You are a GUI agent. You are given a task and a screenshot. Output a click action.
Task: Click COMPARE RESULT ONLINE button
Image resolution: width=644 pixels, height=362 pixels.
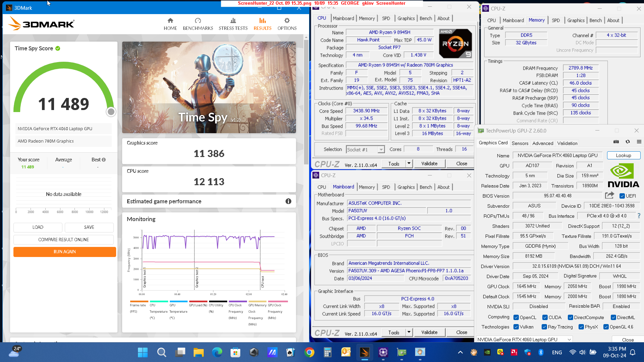[63, 240]
